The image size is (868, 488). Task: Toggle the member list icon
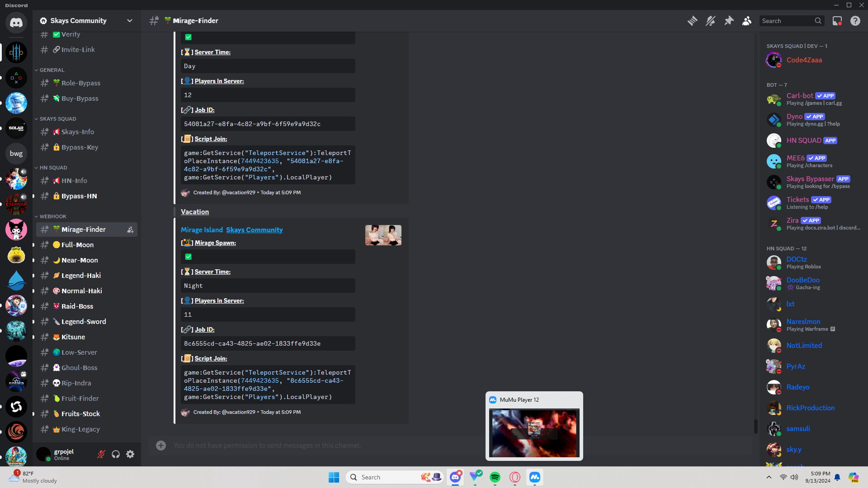coord(747,21)
